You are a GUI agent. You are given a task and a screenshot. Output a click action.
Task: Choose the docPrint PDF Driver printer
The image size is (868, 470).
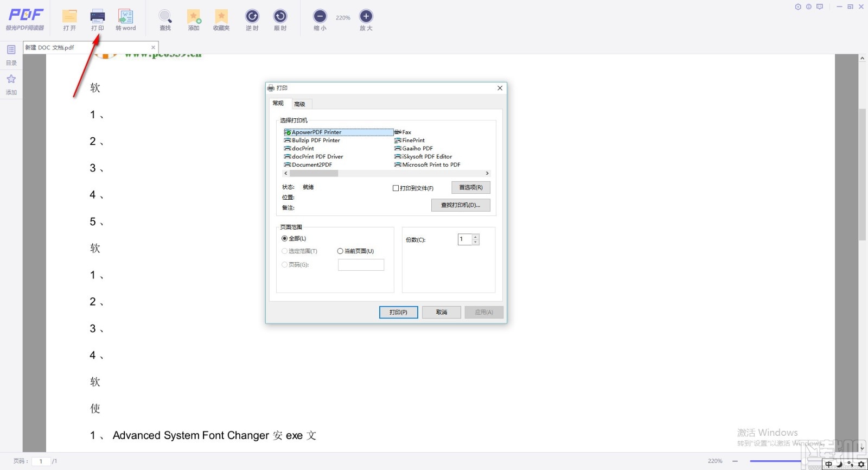coord(314,156)
